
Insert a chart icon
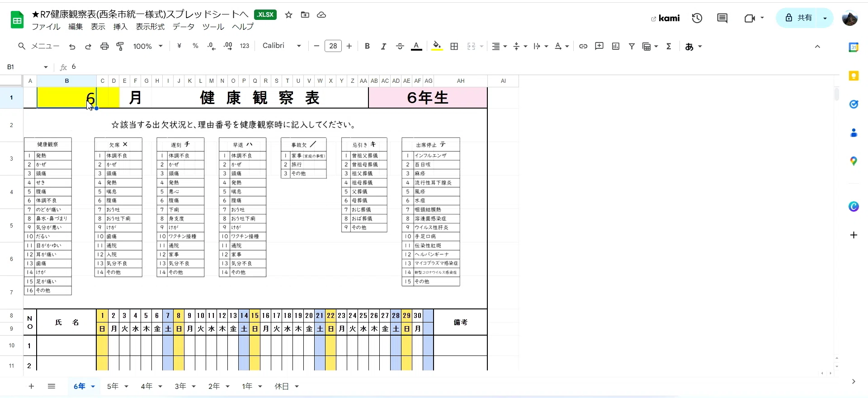coord(616,46)
